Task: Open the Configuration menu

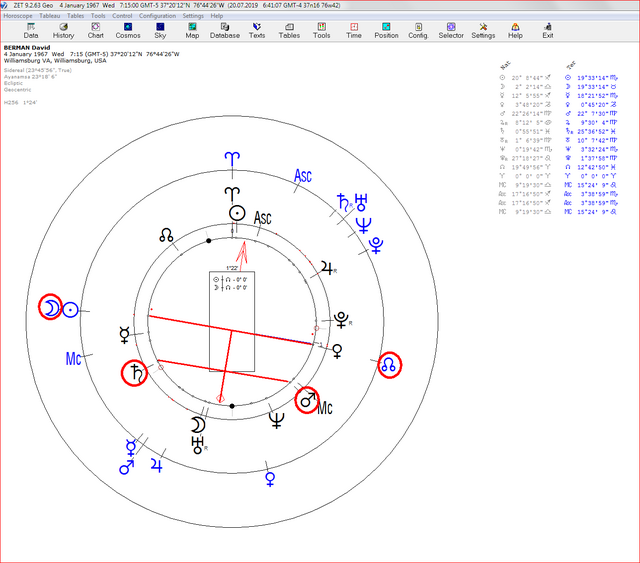Action: click(158, 16)
